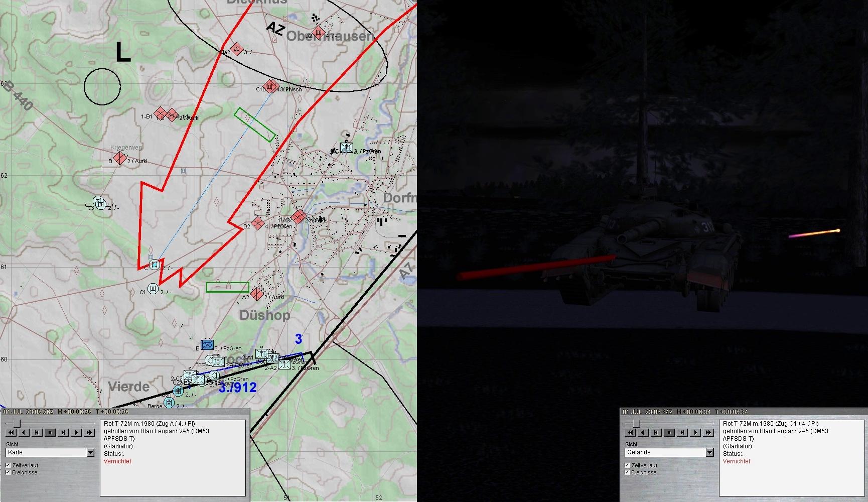Click the timeline slider handle in the Karte panel
Viewport: 868px width, 502px height.
click(17, 423)
